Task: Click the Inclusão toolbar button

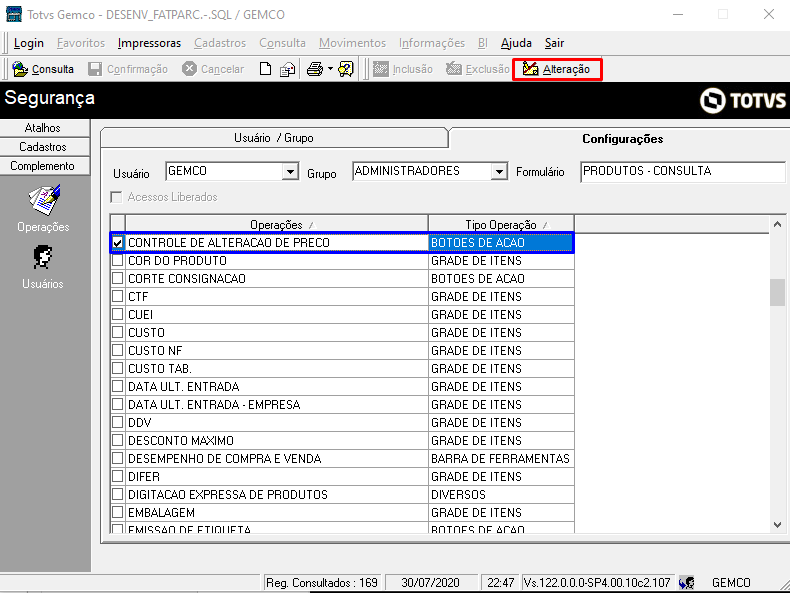Action: pyautogui.click(x=403, y=69)
